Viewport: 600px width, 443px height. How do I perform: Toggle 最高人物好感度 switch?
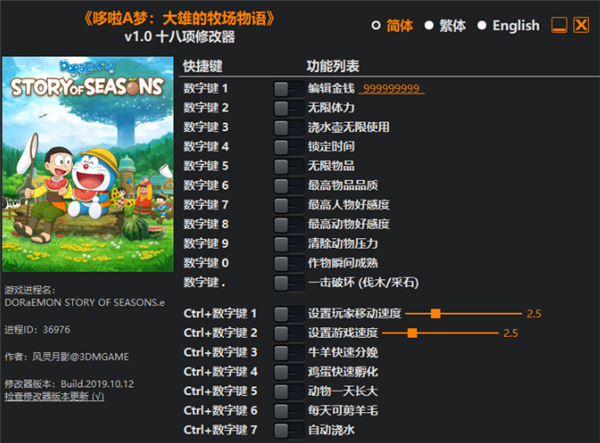coord(289,205)
